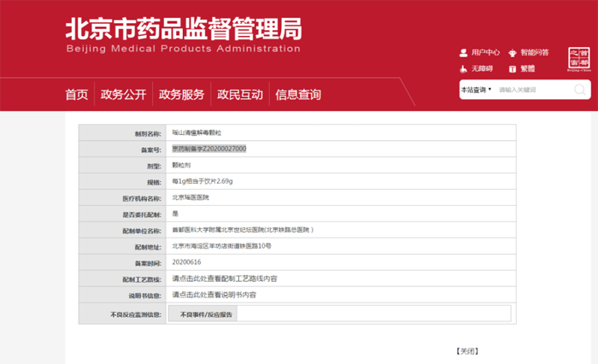Select 政民互动 in the navigation bar
Viewport: 598px width, 364px height.
pos(240,95)
